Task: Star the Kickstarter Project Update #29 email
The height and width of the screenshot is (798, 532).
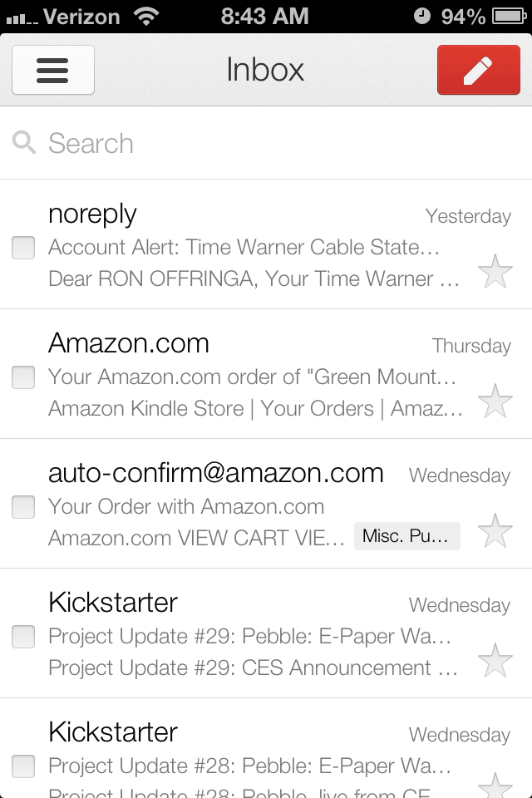Action: pos(495,661)
